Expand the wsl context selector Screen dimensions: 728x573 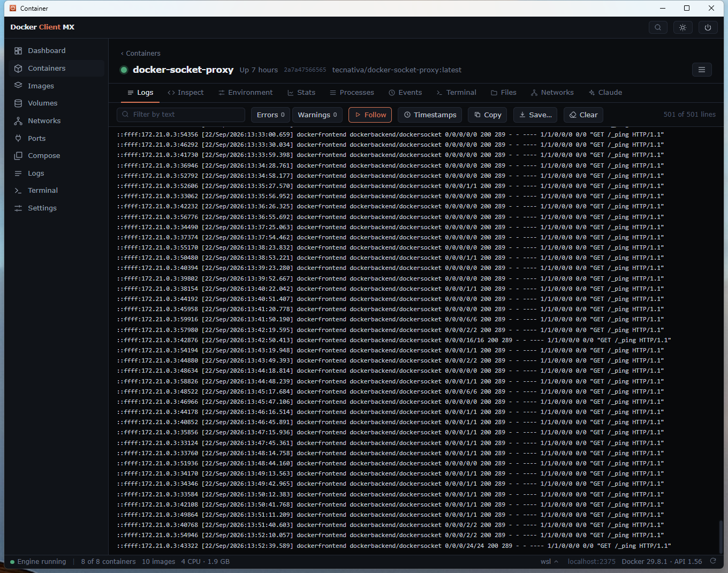pyautogui.click(x=549, y=562)
